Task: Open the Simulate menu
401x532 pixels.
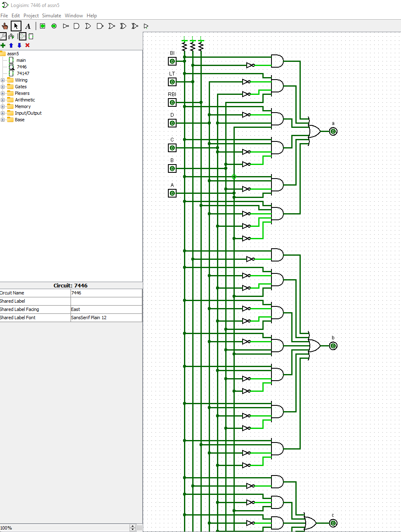Action: click(x=52, y=16)
